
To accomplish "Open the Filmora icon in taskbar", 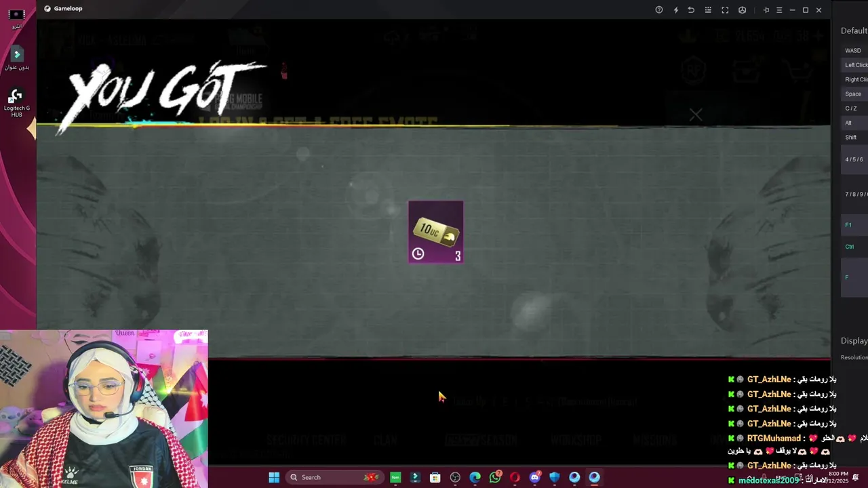I will click(x=415, y=477).
